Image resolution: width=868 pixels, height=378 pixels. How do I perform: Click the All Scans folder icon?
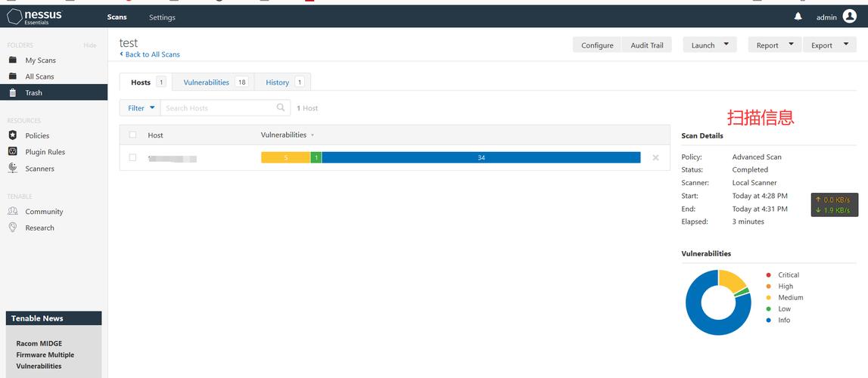tap(13, 76)
